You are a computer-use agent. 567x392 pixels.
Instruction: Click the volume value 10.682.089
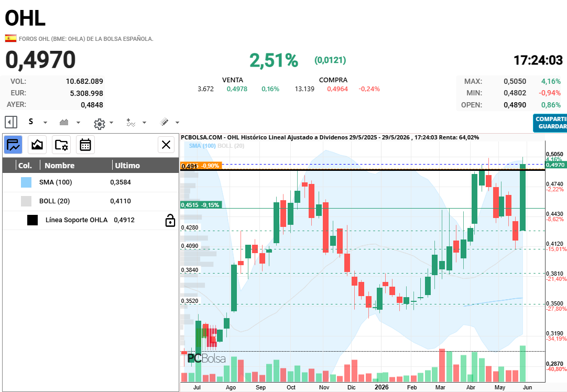click(84, 81)
